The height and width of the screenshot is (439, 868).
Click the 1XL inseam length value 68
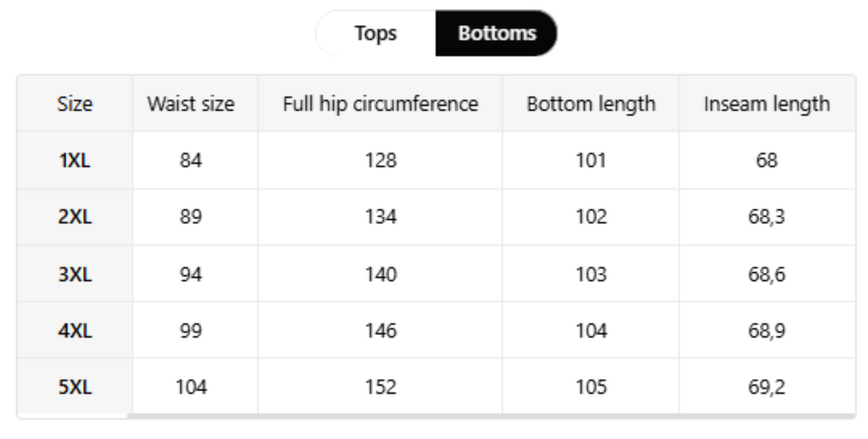pyautogui.click(x=766, y=161)
